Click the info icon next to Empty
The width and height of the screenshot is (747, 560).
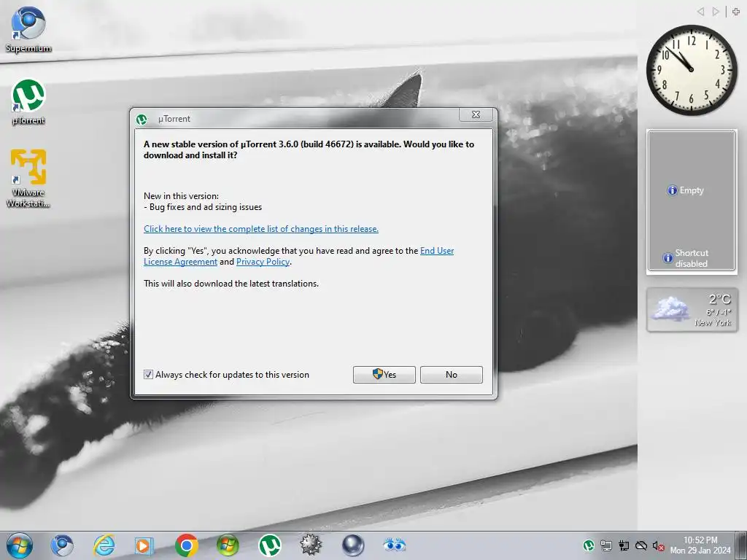pos(672,190)
